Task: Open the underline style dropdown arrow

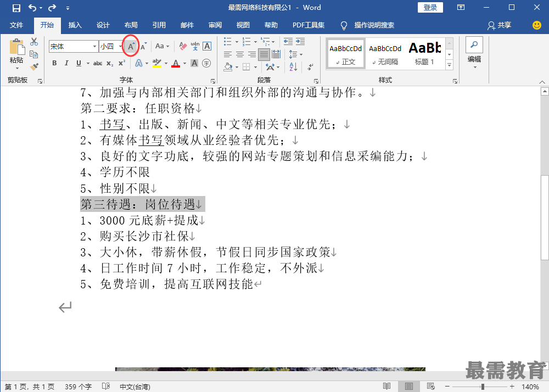Action: pyautogui.click(x=87, y=63)
